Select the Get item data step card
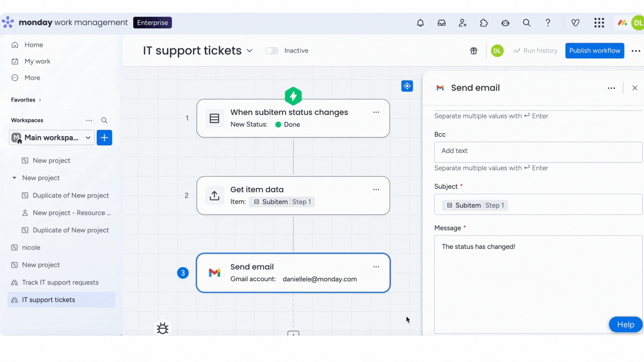The height and width of the screenshot is (362, 644). (x=293, y=195)
